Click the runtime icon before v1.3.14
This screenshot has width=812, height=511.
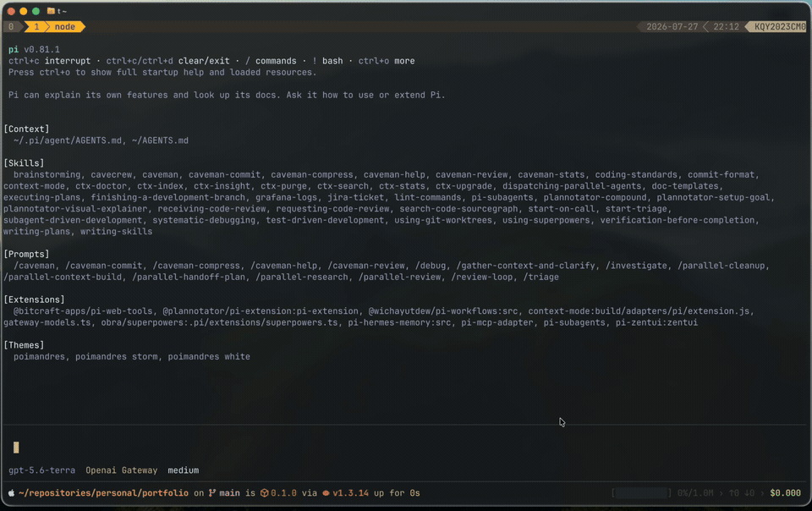(326, 493)
